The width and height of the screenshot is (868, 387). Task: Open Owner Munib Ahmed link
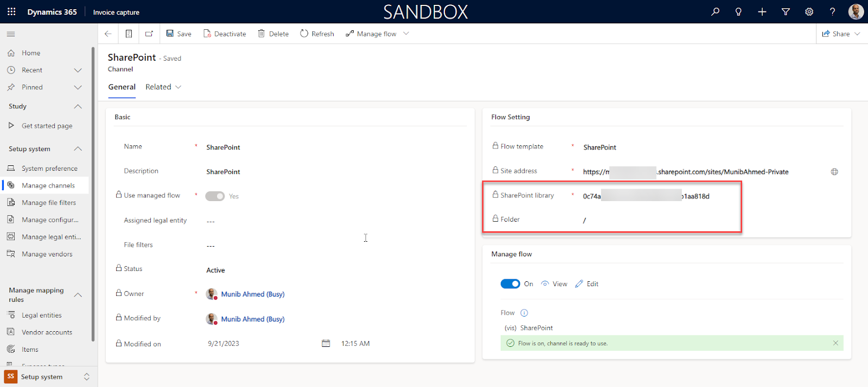click(253, 294)
